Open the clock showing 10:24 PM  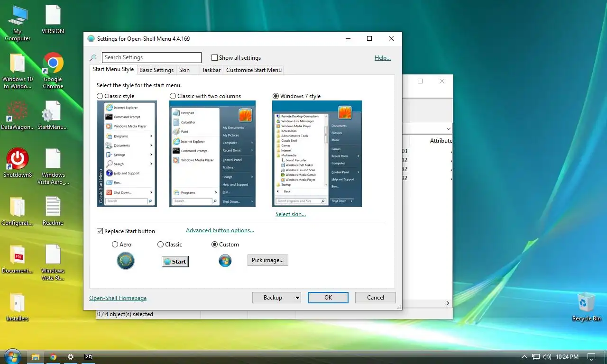tap(568, 357)
